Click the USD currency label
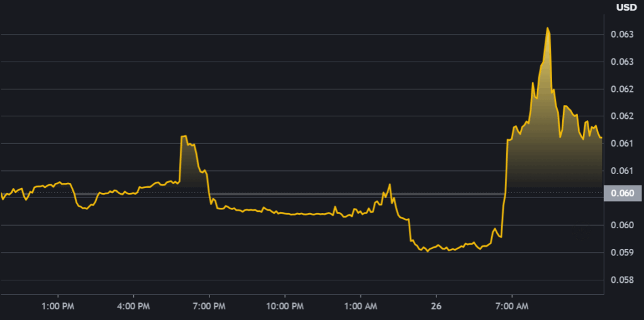Image resolution: width=644 pixels, height=320 pixels. tap(626, 8)
